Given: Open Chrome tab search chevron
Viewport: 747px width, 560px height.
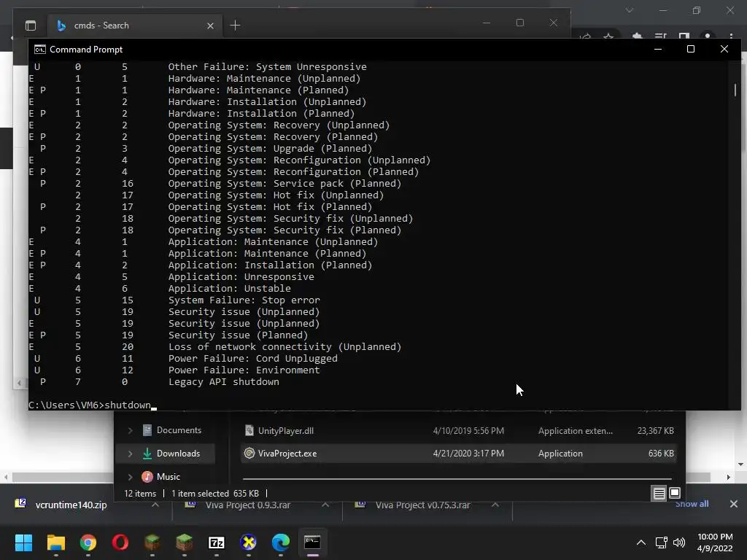Looking at the screenshot, I should 630,10.
